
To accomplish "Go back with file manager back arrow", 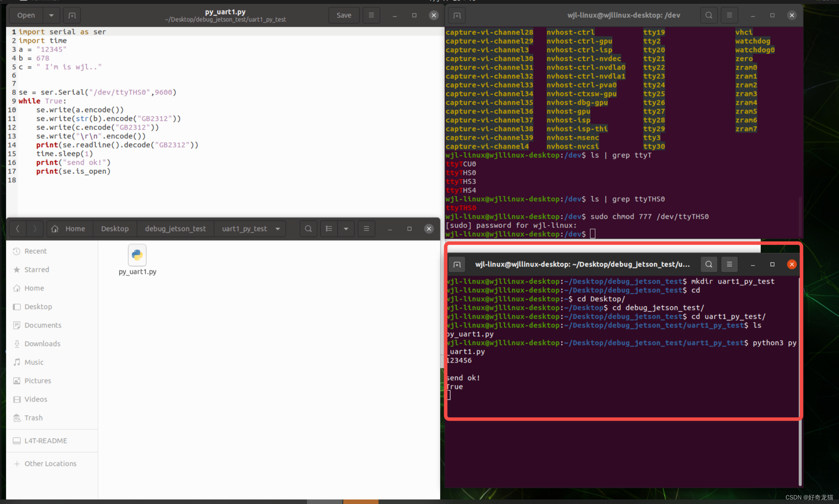I will coord(17,229).
